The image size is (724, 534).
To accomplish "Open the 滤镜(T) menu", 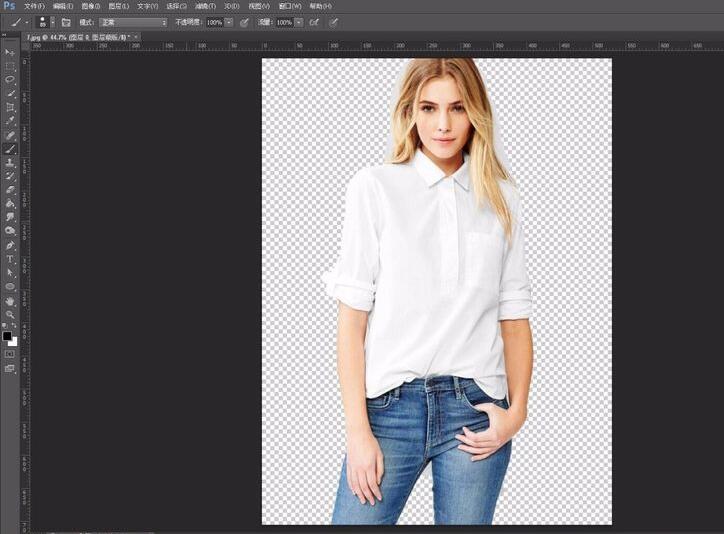I will pyautogui.click(x=205, y=6).
